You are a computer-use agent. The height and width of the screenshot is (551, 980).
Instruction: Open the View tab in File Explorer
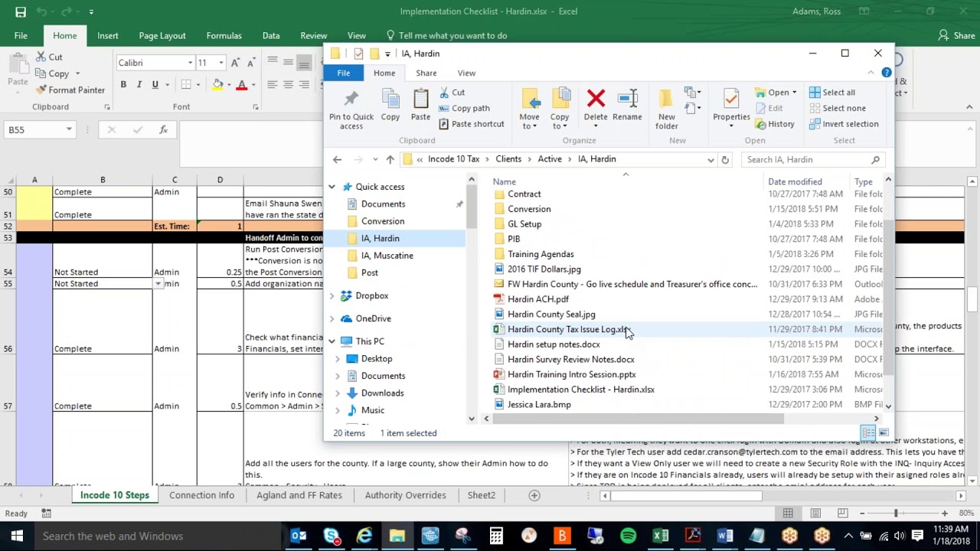point(466,73)
